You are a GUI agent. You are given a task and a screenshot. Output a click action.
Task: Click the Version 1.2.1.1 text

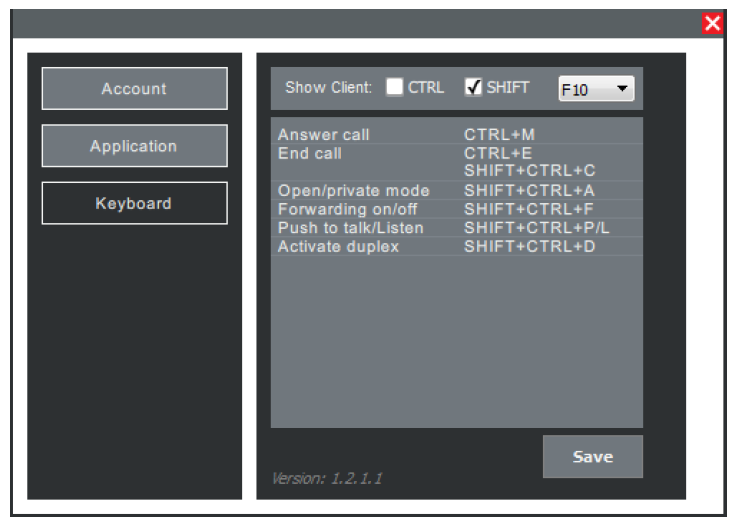click(x=326, y=478)
